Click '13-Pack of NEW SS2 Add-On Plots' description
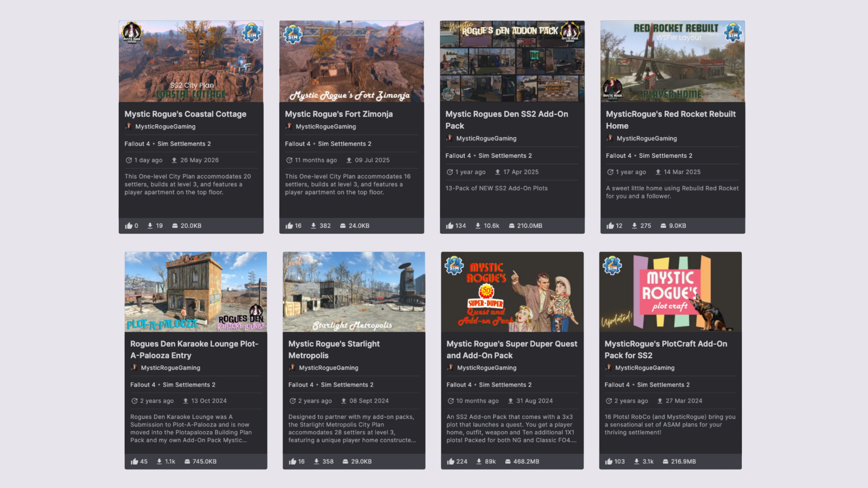 pyautogui.click(x=496, y=188)
